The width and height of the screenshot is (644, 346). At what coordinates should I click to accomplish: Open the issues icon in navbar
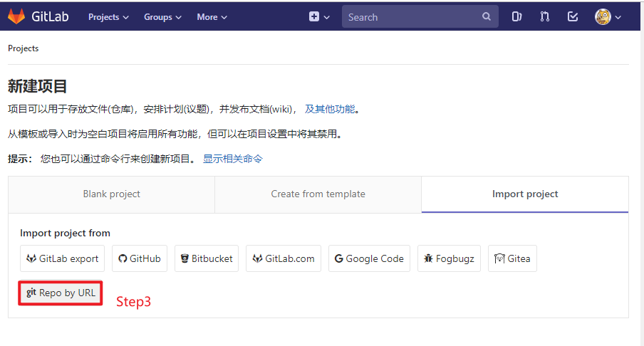516,16
